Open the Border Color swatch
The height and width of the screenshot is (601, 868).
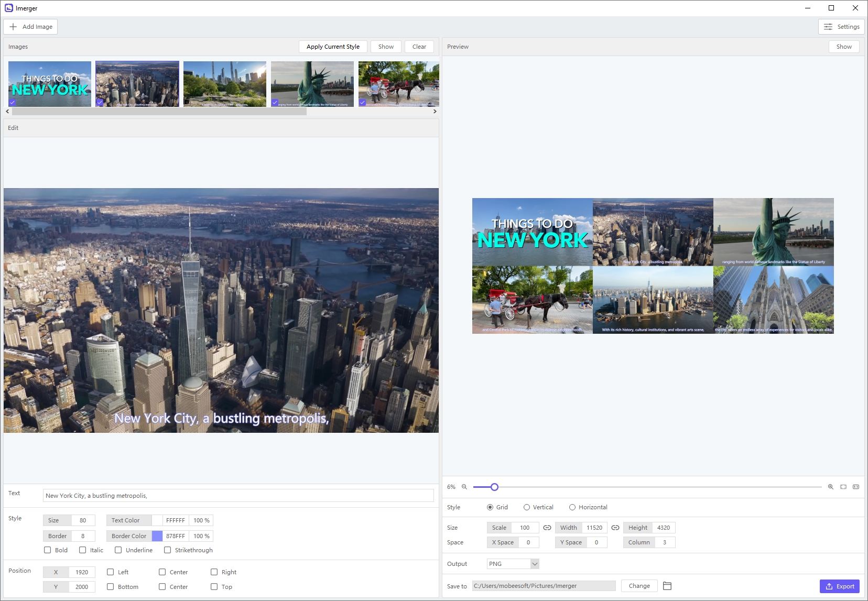tap(157, 536)
